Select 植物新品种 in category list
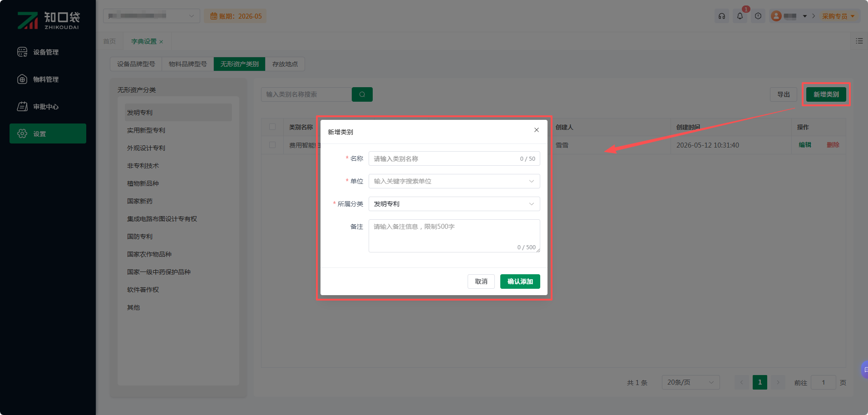Viewport: 868px width, 415px height. [x=178, y=183]
